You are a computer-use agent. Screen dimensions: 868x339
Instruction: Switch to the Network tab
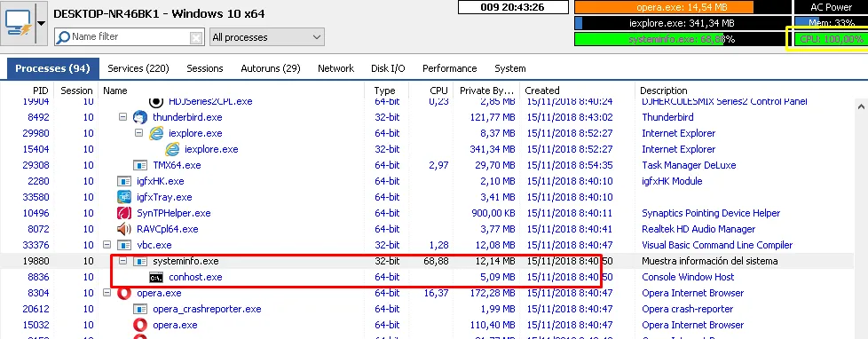pyautogui.click(x=335, y=68)
